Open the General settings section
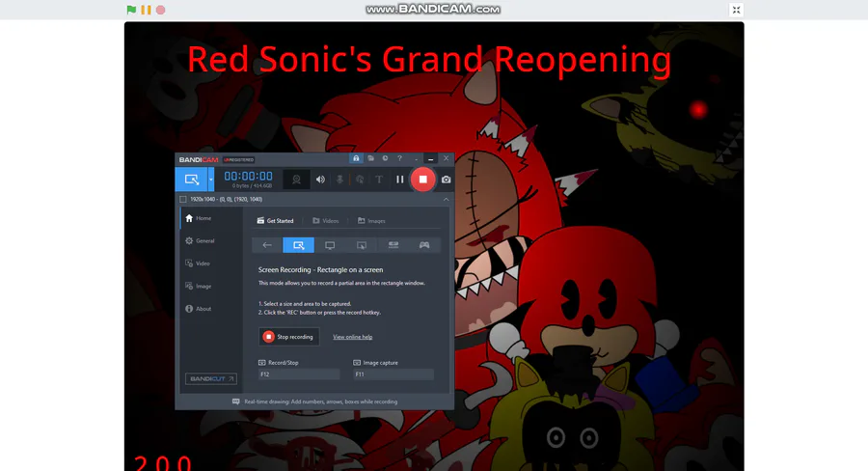The width and height of the screenshot is (868, 471). [x=210, y=241]
